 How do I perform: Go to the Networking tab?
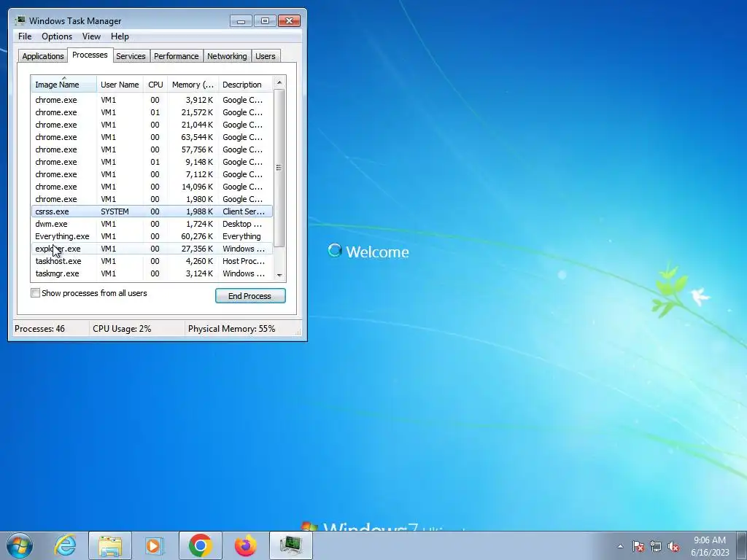tap(228, 56)
